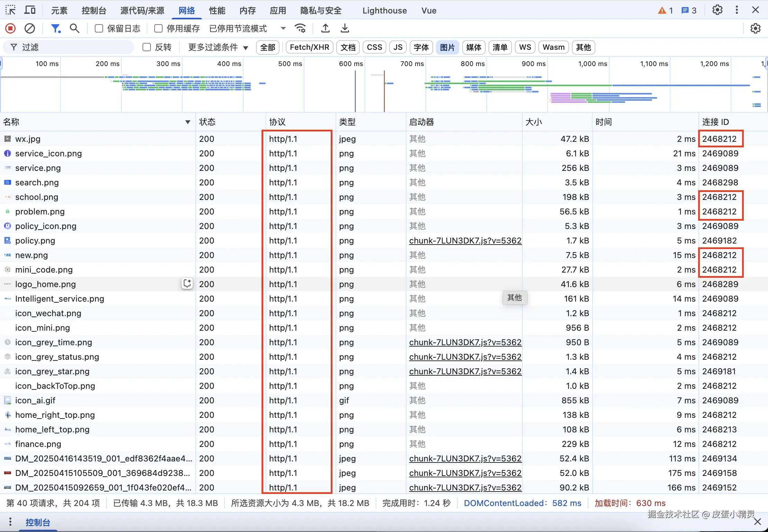The height and width of the screenshot is (532, 768).
Task: Check the 反转 filter checkbox
Action: tap(147, 47)
